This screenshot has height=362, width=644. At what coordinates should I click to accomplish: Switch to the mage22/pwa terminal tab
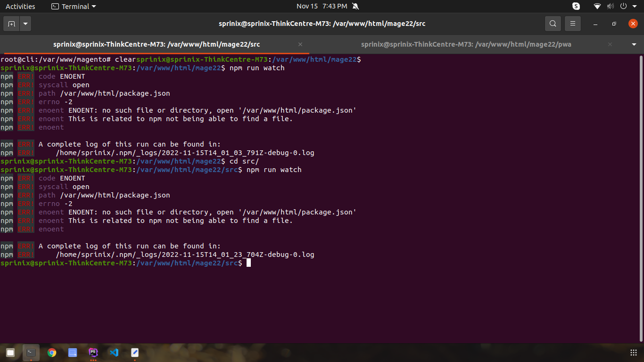(466, 44)
